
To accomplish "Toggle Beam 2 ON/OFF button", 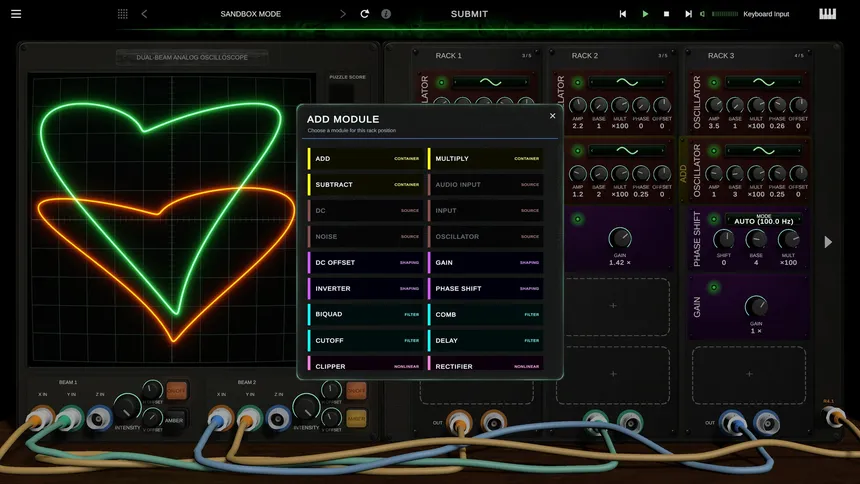I will [356, 390].
